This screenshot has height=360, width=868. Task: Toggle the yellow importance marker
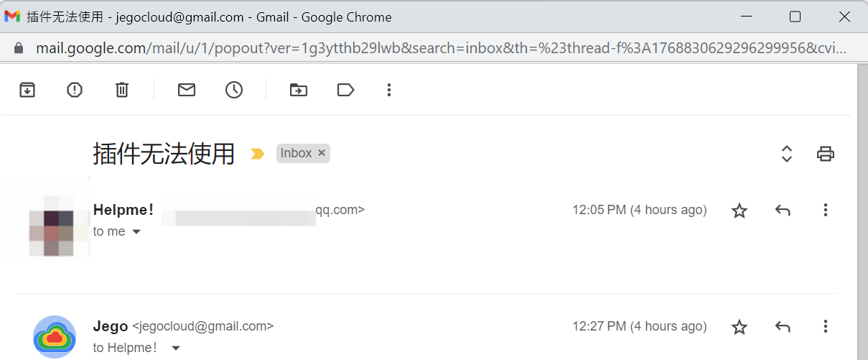click(257, 153)
